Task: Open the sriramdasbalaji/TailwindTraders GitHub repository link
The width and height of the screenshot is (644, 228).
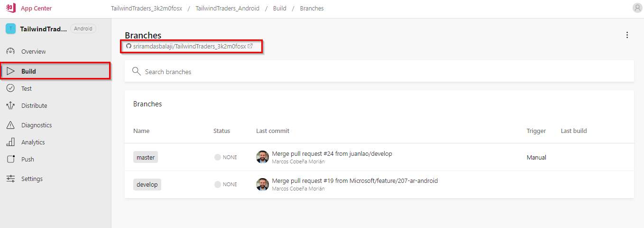Action: point(189,46)
